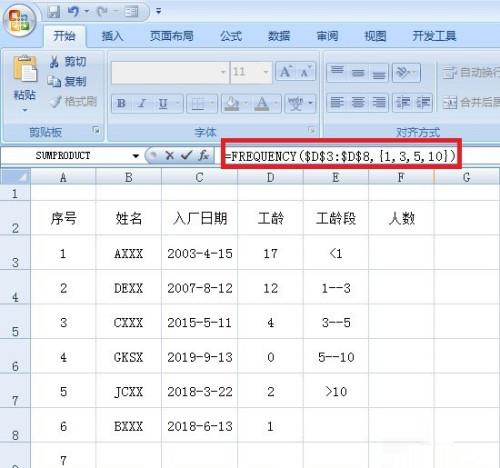Open the Customize Quick Access Toolbar arrow
500x468 pixels.
point(159,11)
